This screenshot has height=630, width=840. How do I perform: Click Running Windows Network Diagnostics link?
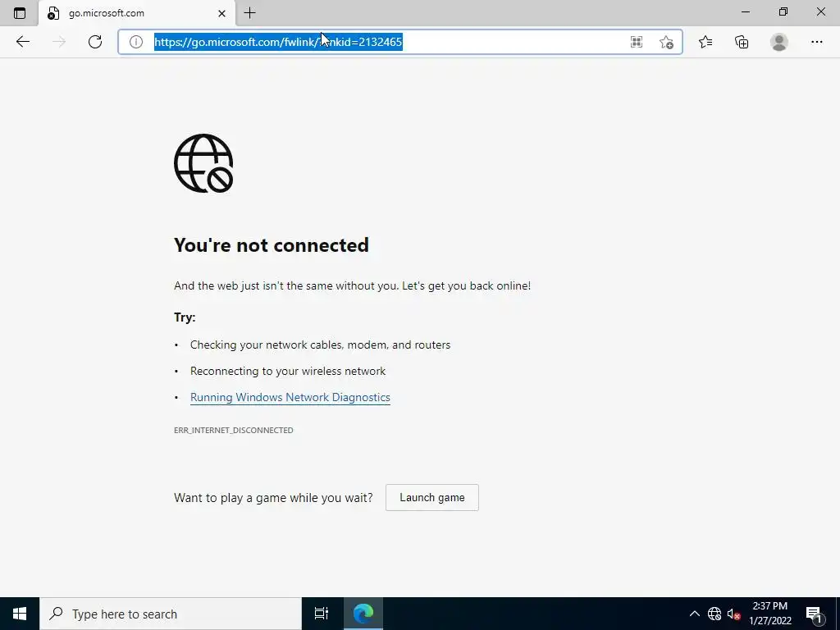tap(290, 398)
